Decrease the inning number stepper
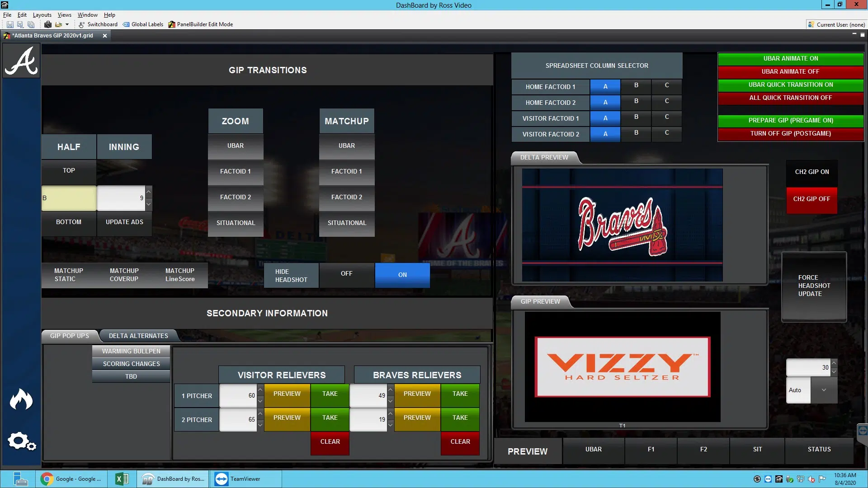The image size is (868, 488). pos(148,204)
